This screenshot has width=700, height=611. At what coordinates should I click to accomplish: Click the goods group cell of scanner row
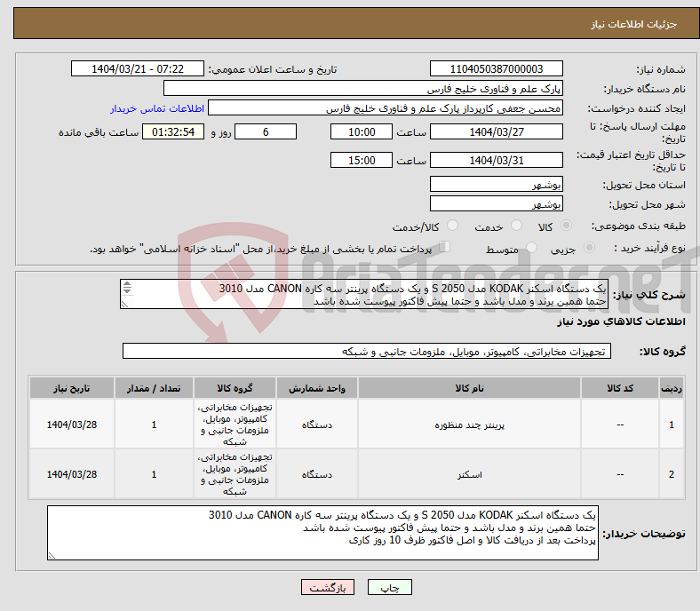(235, 474)
